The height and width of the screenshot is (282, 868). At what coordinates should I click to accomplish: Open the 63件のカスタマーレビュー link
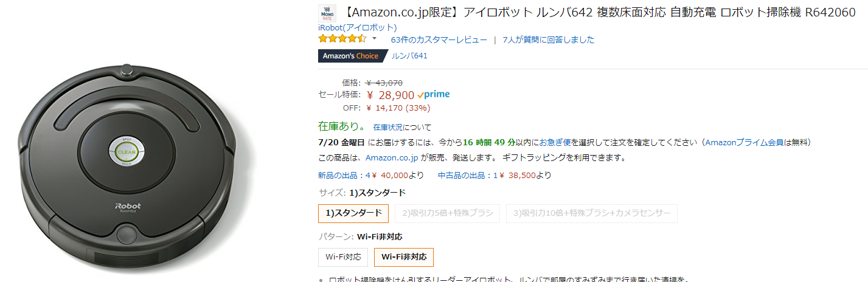coord(439,40)
